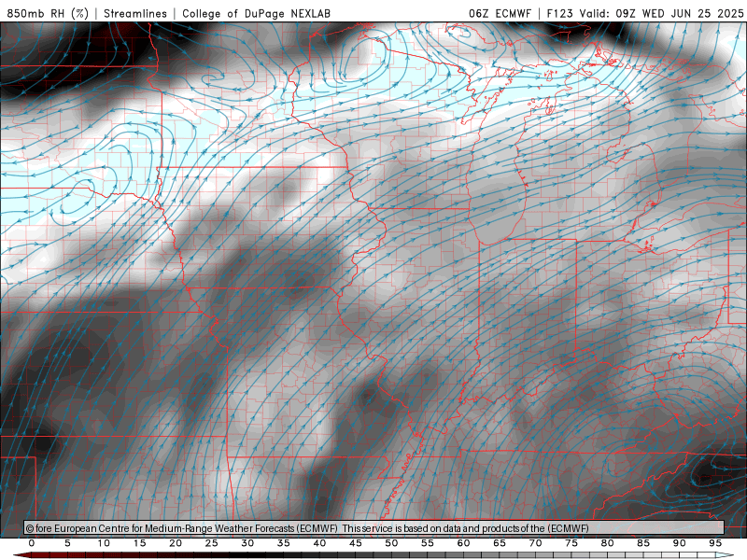Click the dark red left end of color bar
This screenshot has width=747, height=560.
pos(21,555)
